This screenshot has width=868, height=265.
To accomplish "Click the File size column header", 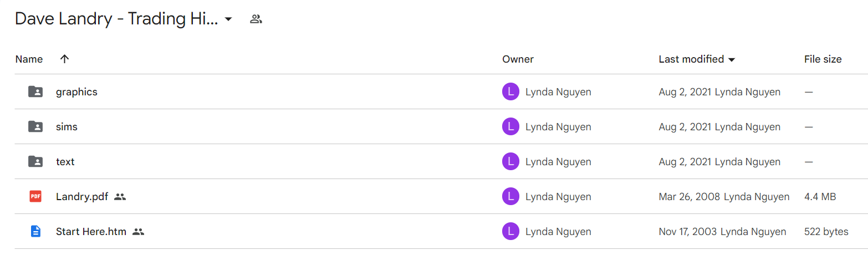I will [823, 59].
